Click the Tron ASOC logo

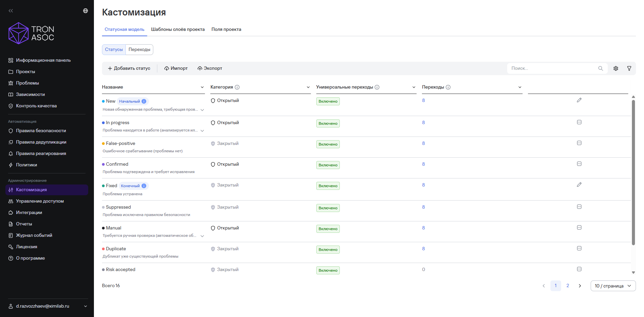pos(31,33)
